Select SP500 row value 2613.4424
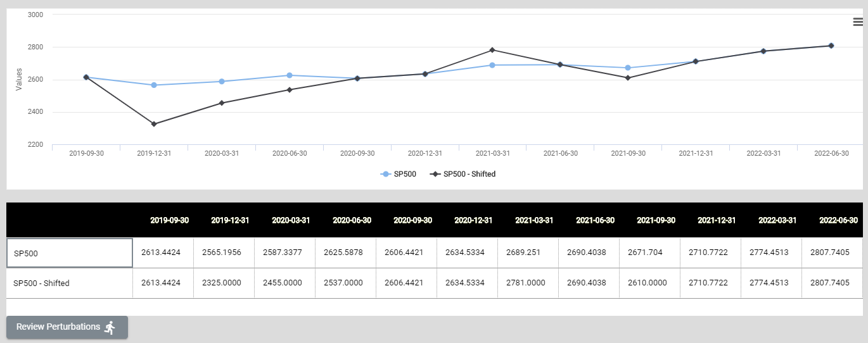 click(x=163, y=253)
